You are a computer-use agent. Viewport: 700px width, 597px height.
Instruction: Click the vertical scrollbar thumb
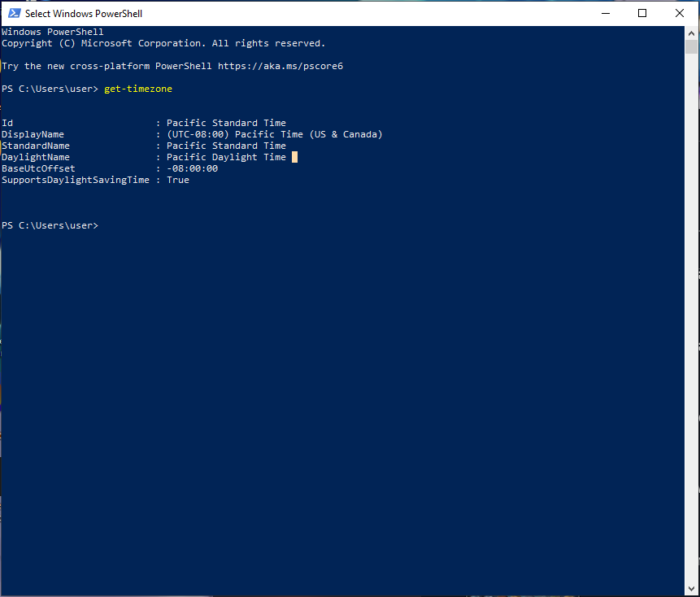click(x=692, y=47)
